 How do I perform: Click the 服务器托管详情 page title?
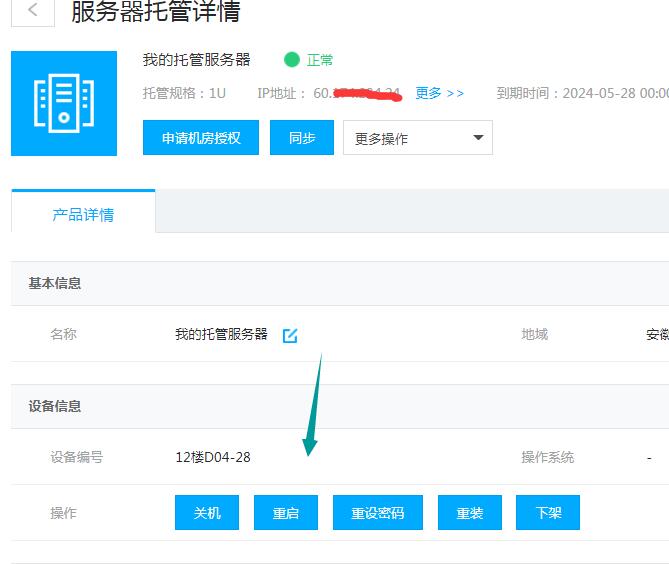156,12
